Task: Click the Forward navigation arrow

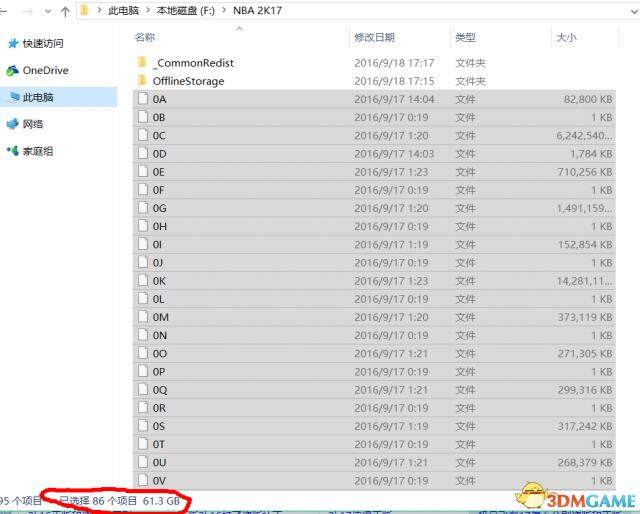Action: 28,11
